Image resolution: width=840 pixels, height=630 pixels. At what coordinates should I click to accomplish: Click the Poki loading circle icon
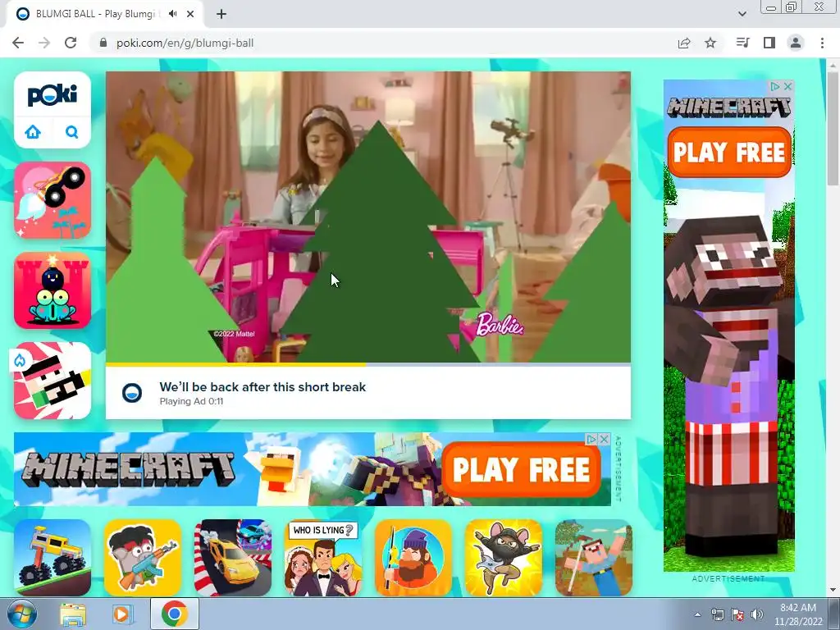click(x=132, y=393)
